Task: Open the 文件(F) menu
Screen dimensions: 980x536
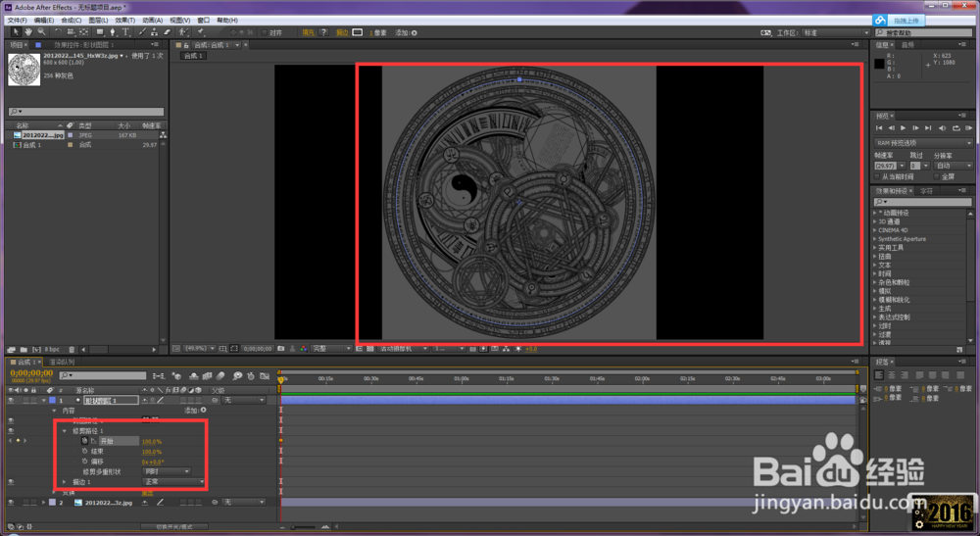Action: pyautogui.click(x=17, y=20)
